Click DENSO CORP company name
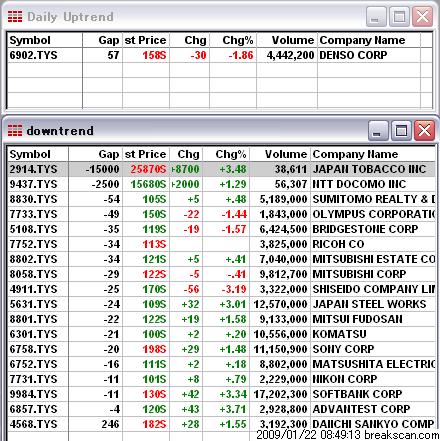Screen dimensions: 440x441 pos(353,55)
